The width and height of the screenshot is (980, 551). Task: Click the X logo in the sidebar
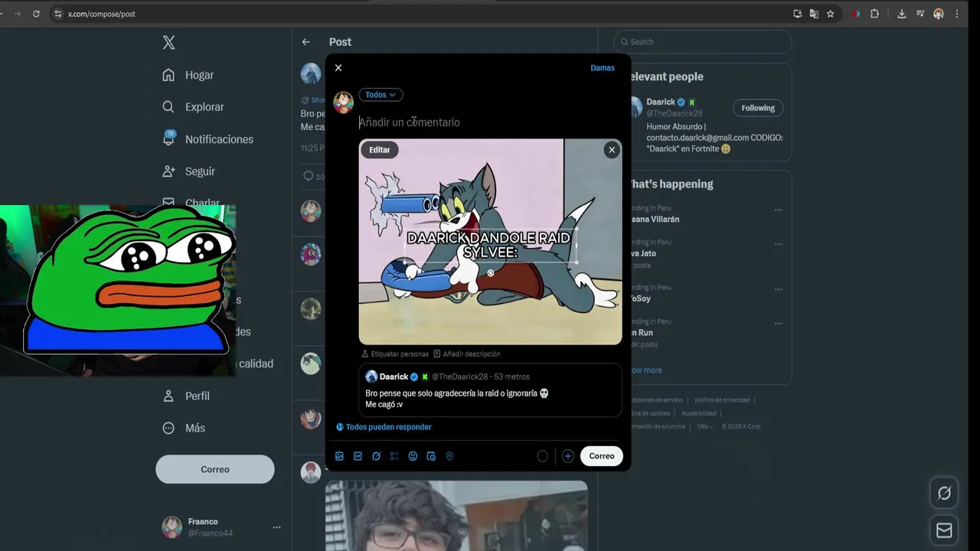[168, 43]
